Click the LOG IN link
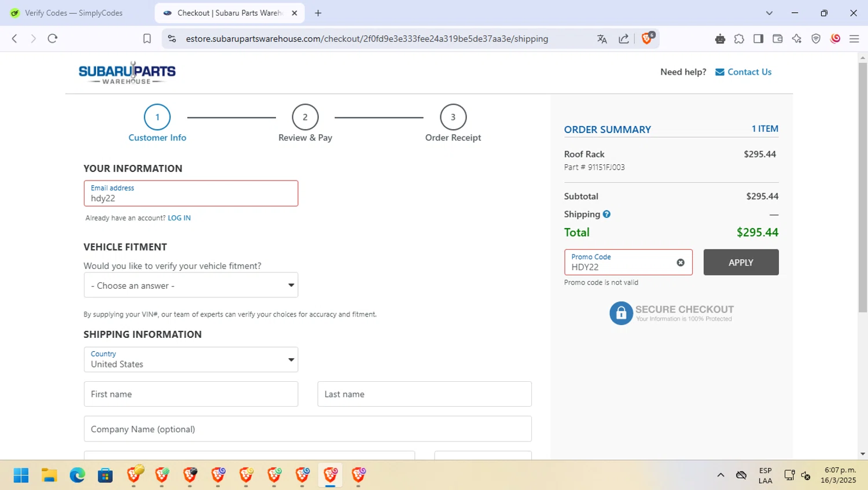This screenshot has width=868, height=490. (179, 218)
